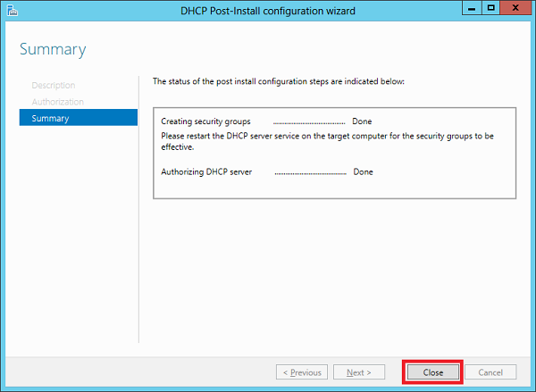Click the Close button to finish the wizard
Image resolution: width=536 pixels, height=392 pixels.
point(433,371)
